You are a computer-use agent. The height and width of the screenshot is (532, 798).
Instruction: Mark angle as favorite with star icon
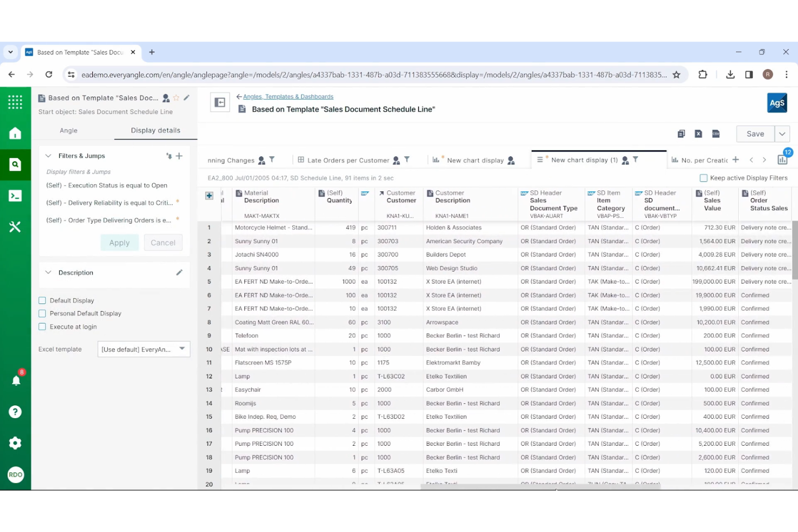coord(176,98)
